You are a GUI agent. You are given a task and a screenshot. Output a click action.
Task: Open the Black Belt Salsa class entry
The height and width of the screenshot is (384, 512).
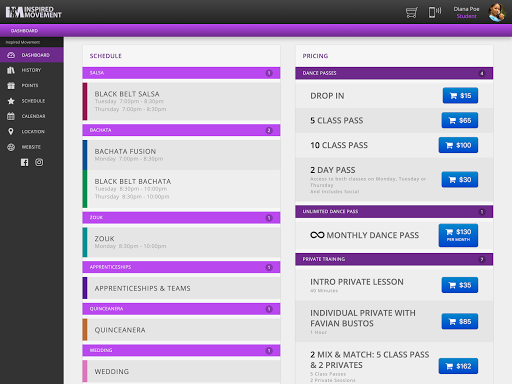[x=181, y=101]
